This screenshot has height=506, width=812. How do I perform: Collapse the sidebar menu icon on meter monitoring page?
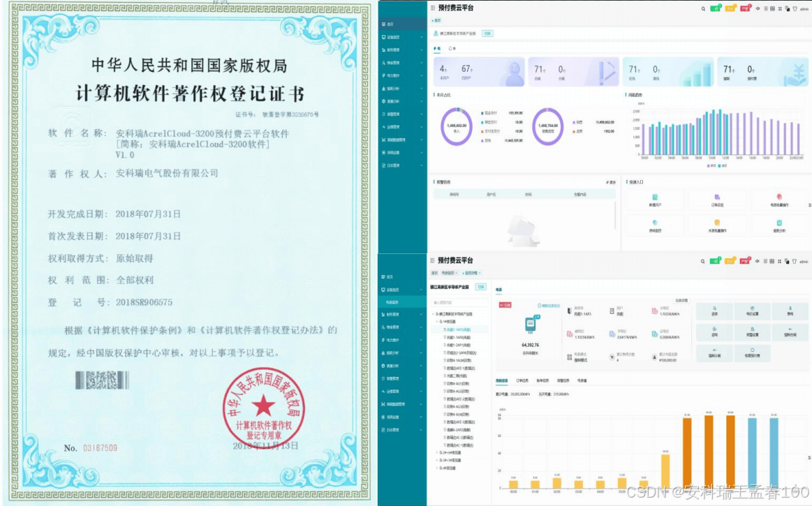pos(433,260)
